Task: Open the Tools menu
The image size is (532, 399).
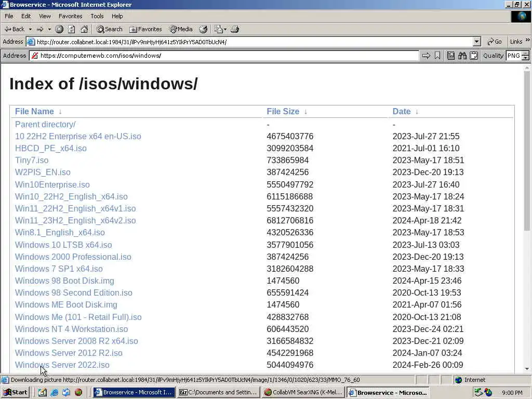Action: [97, 16]
